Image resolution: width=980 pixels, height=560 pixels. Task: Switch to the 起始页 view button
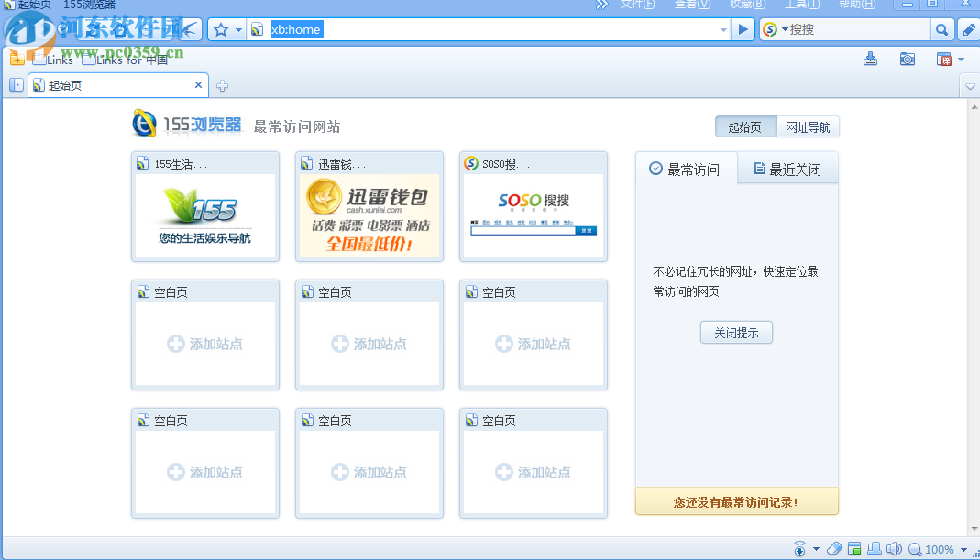[745, 126]
